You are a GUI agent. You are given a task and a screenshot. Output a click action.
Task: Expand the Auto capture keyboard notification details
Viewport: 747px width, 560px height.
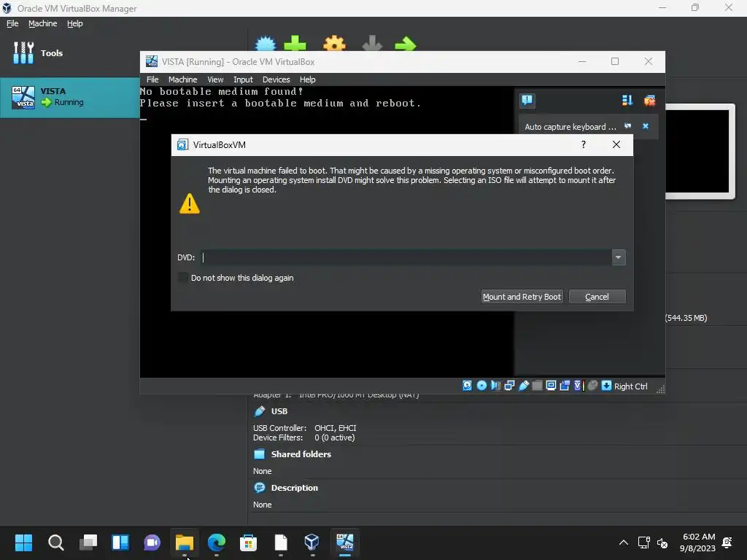(628, 126)
